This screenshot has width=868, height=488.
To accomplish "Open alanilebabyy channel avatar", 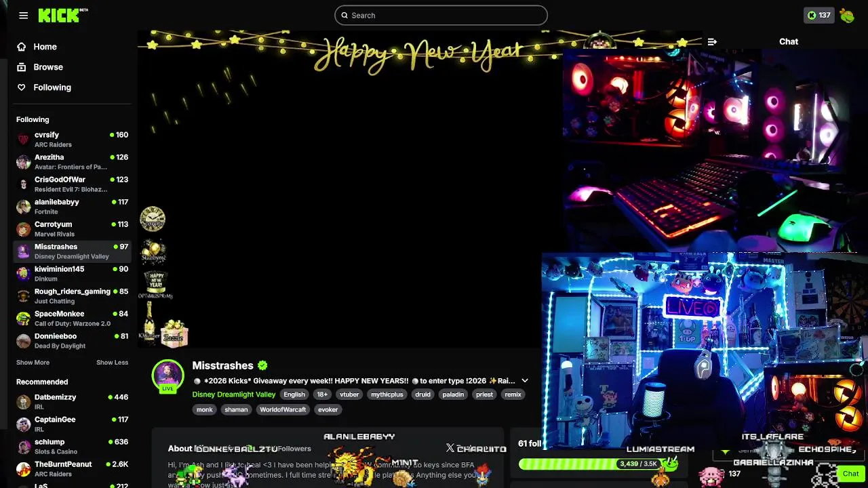I will pos(24,207).
